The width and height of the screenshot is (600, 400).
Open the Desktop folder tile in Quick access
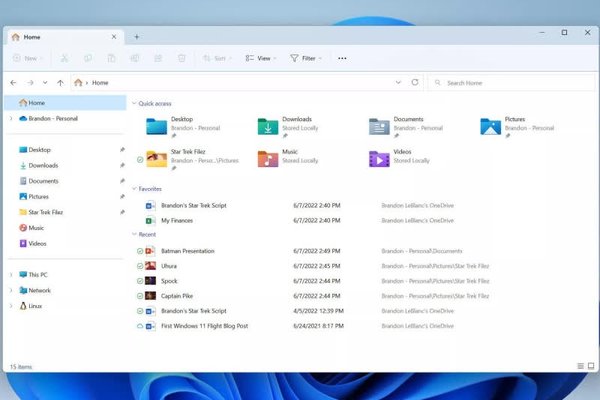pos(183,127)
